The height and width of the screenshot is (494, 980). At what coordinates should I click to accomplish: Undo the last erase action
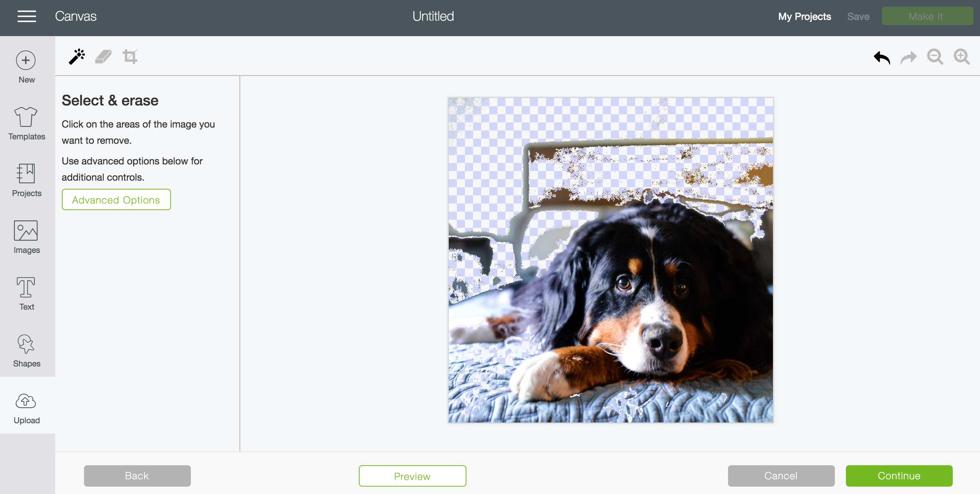pos(882,58)
